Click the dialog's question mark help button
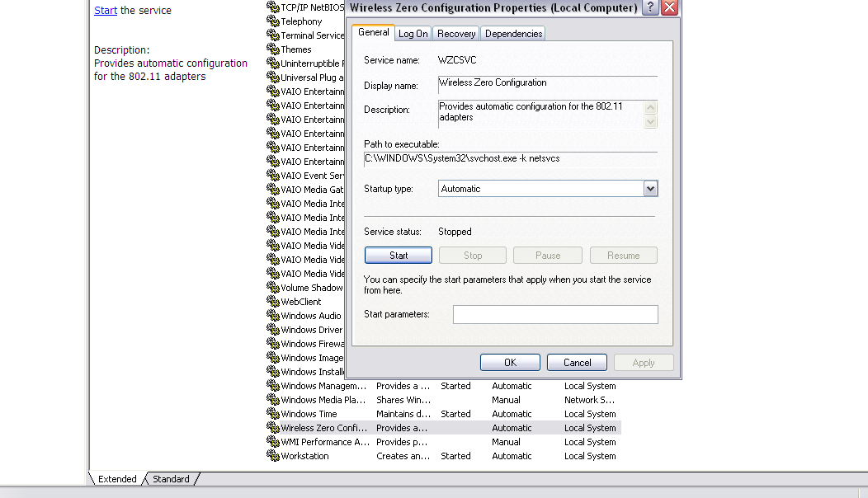Image resolution: width=868 pixels, height=498 pixels. 650,7
